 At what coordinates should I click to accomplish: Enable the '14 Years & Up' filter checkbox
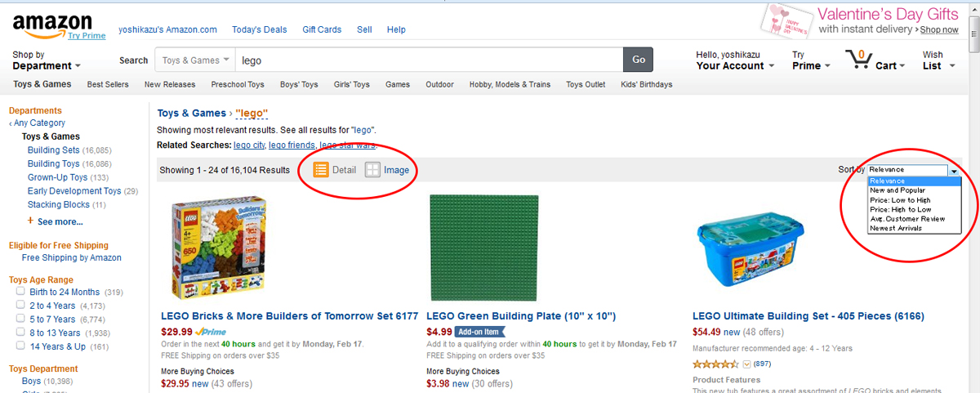click(21, 346)
